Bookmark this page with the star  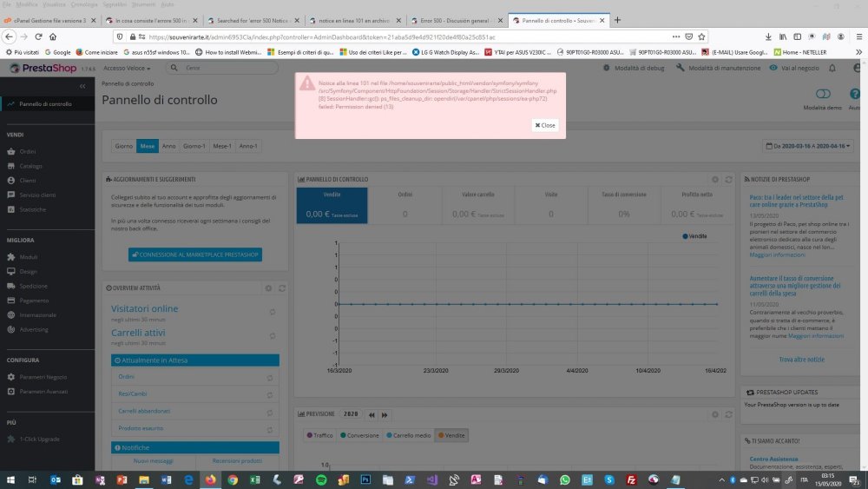click(x=701, y=36)
